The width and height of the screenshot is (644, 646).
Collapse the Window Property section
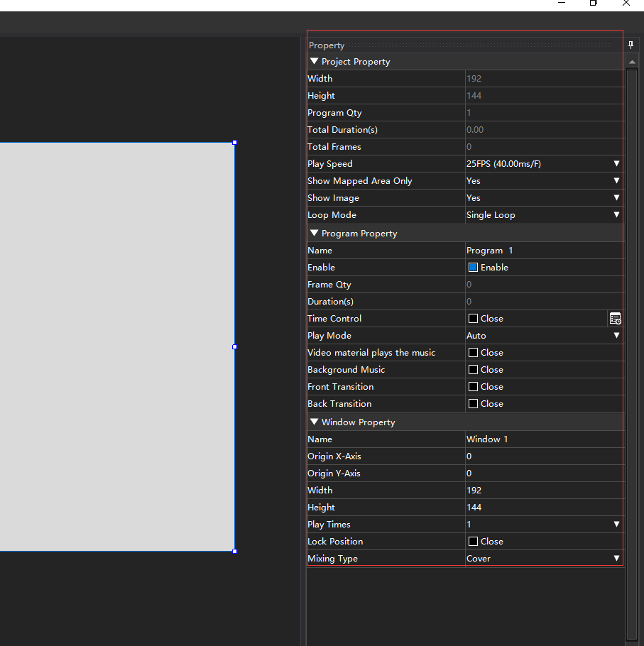pos(314,422)
